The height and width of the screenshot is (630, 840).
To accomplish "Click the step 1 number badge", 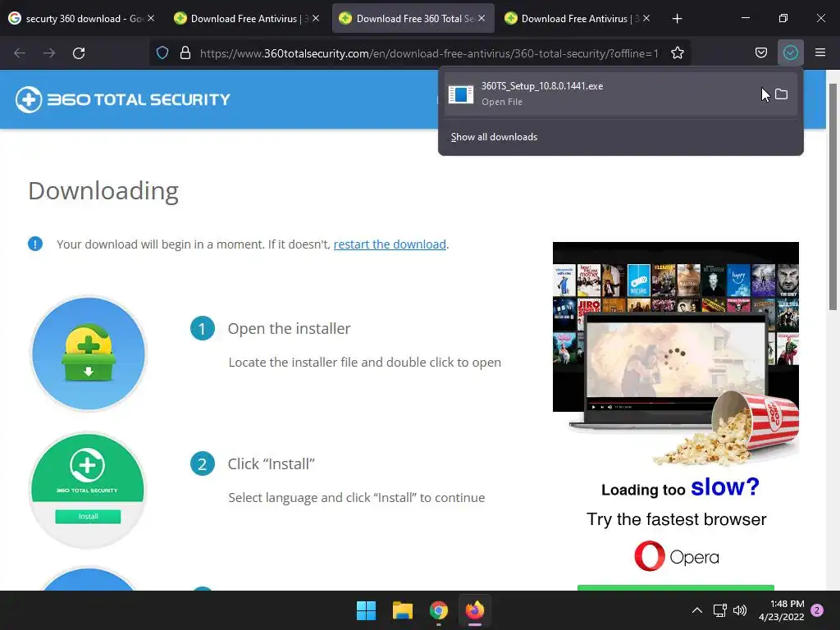I will (203, 328).
